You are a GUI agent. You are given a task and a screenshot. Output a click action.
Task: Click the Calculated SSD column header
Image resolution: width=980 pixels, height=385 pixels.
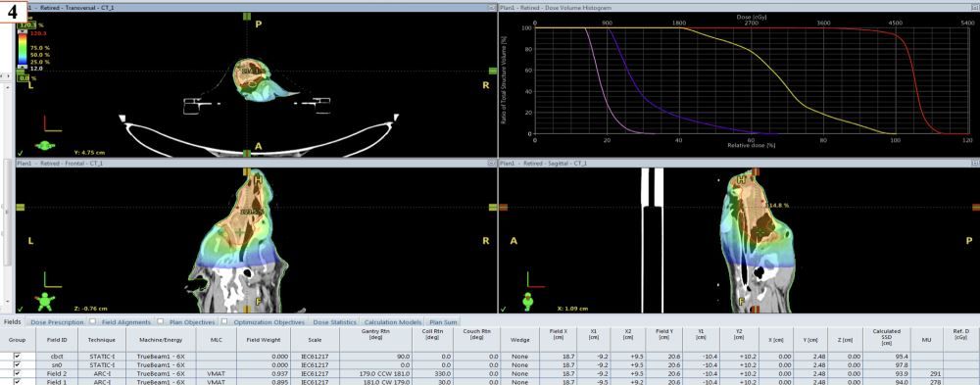888,340
